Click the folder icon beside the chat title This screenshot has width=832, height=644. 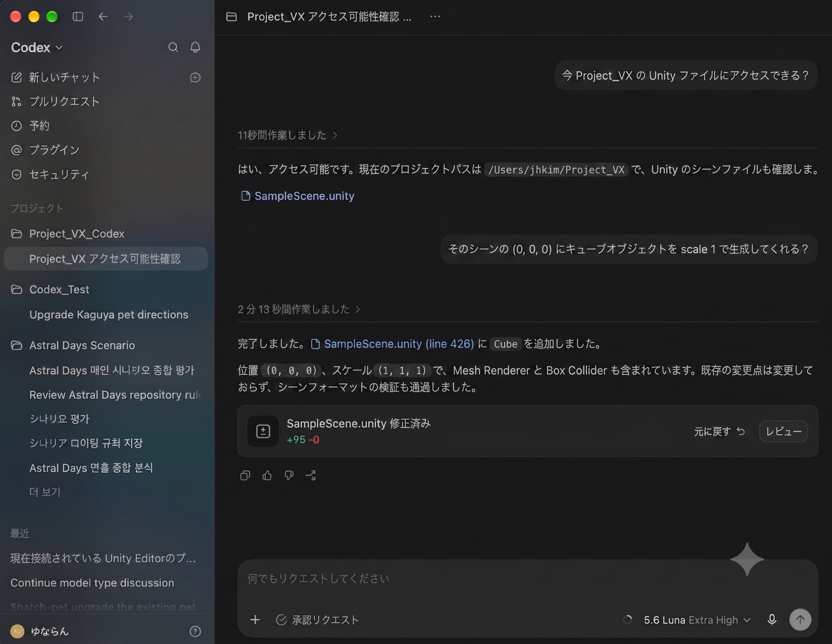(x=231, y=17)
